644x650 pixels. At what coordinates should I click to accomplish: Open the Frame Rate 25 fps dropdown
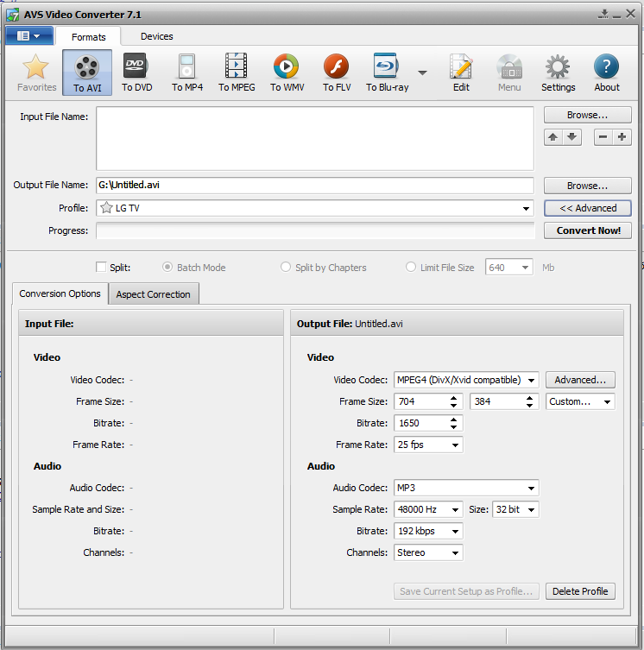pos(455,445)
